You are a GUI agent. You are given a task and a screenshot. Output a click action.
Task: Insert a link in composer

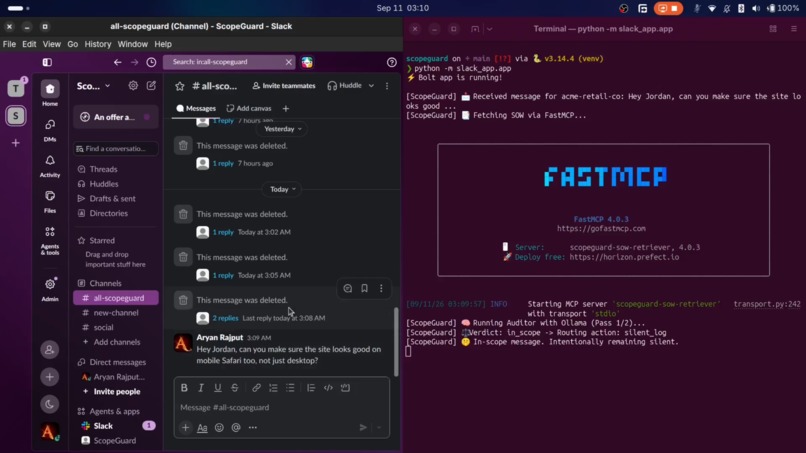(x=256, y=388)
